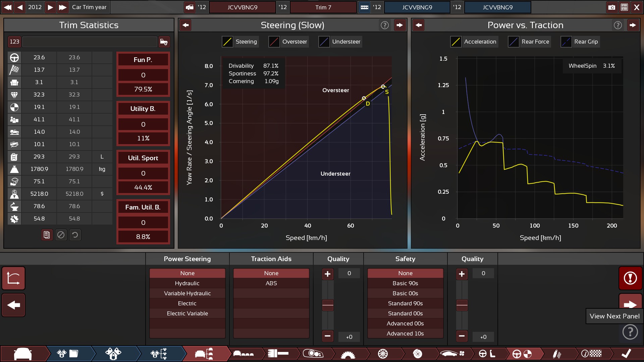Increase traction aids quality with plus button
Viewport: 644px width, 362px height.
328,274
